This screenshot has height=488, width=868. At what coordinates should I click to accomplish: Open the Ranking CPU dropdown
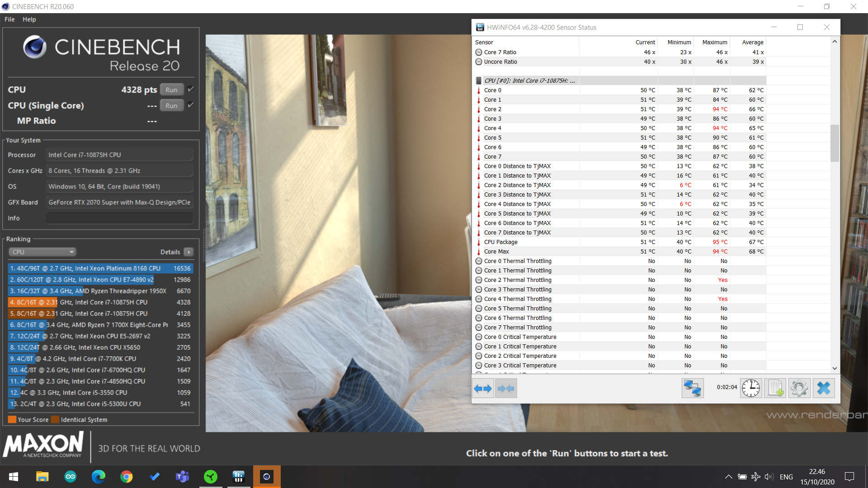pyautogui.click(x=42, y=252)
